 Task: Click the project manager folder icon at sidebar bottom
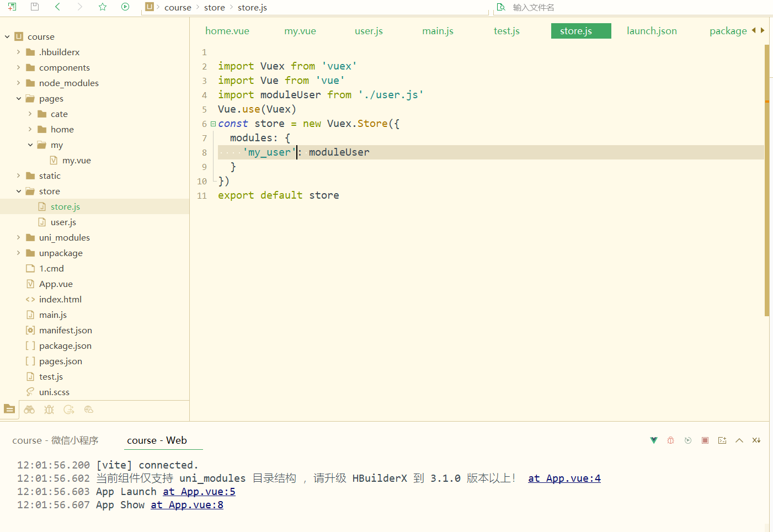point(9,409)
